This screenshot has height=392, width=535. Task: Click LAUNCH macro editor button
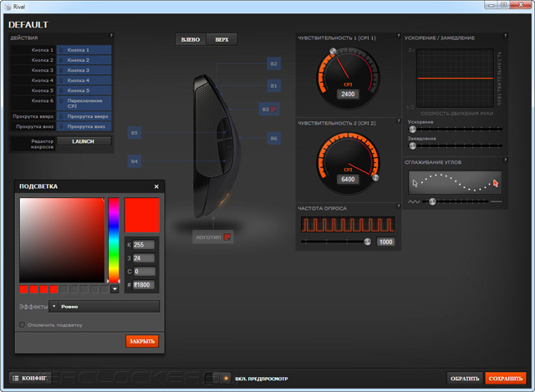tap(84, 141)
